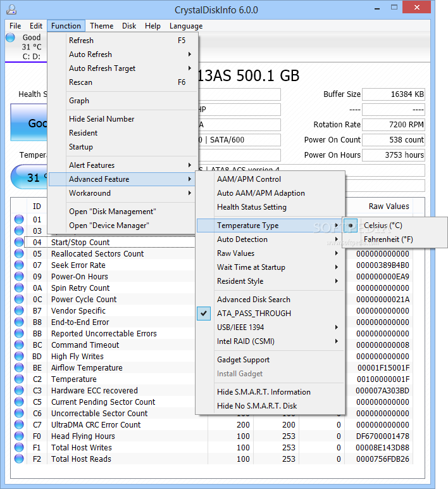Toggle Hide Serial Number option
Viewport: 448px width, 489px height.
coord(123,119)
